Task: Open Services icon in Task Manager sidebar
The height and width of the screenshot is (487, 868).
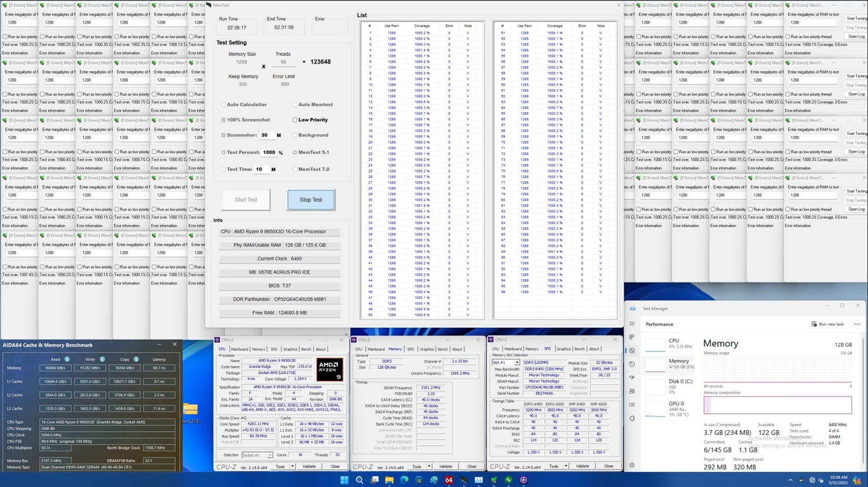Action: 632,418
